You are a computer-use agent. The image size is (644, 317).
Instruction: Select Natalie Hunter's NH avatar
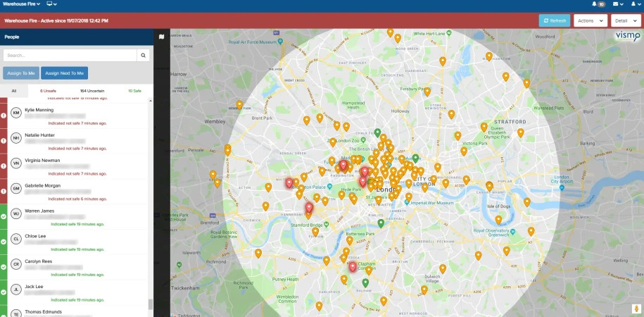16,138
